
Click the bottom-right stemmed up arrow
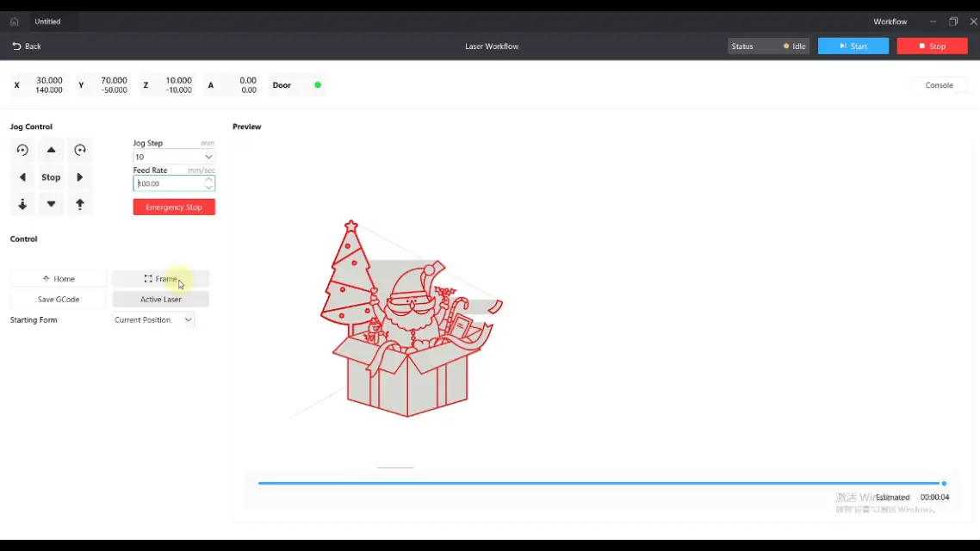(80, 205)
